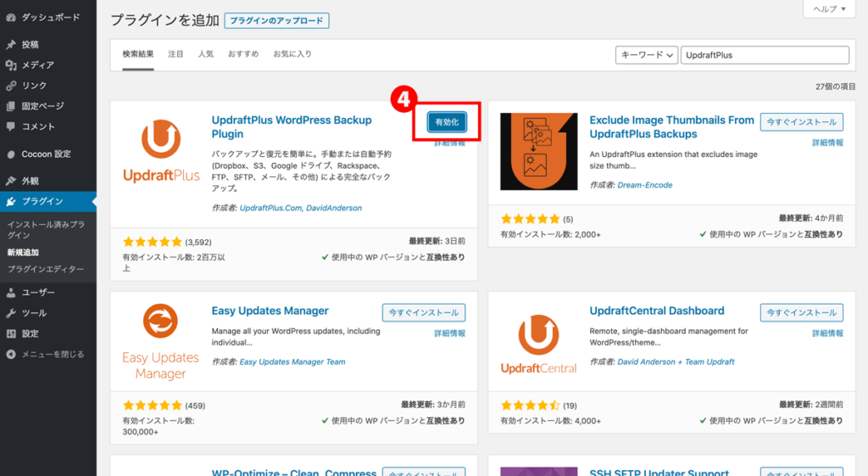Open プラグインエディター submenu item
Screen dimensions: 868x476
point(46,269)
